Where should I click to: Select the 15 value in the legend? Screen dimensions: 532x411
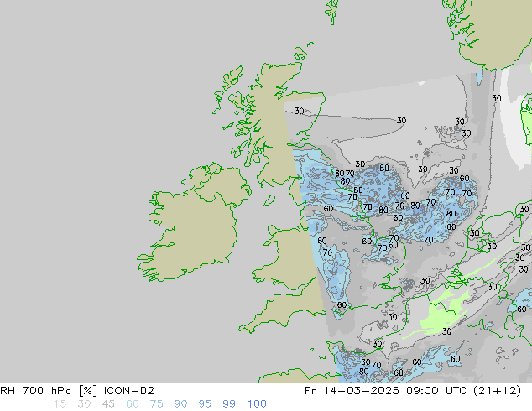60,404
